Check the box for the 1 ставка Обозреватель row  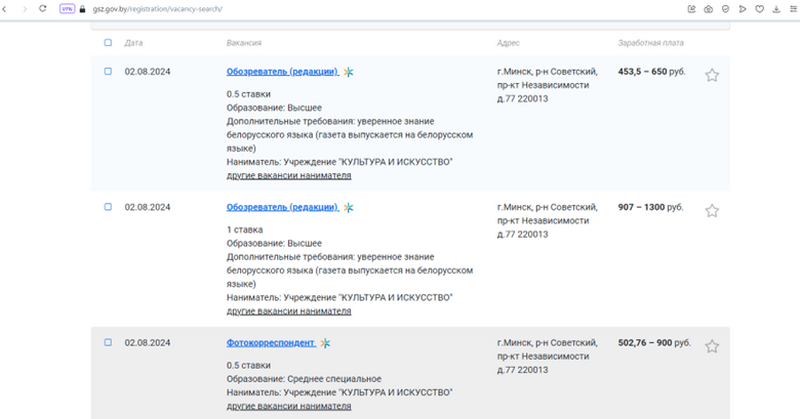108,207
